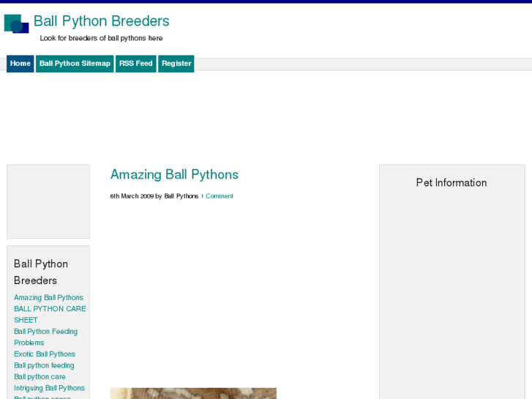The height and width of the screenshot is (399, 532).
Task: Click the post date 6th March 2009
Action: coord(132,196)
